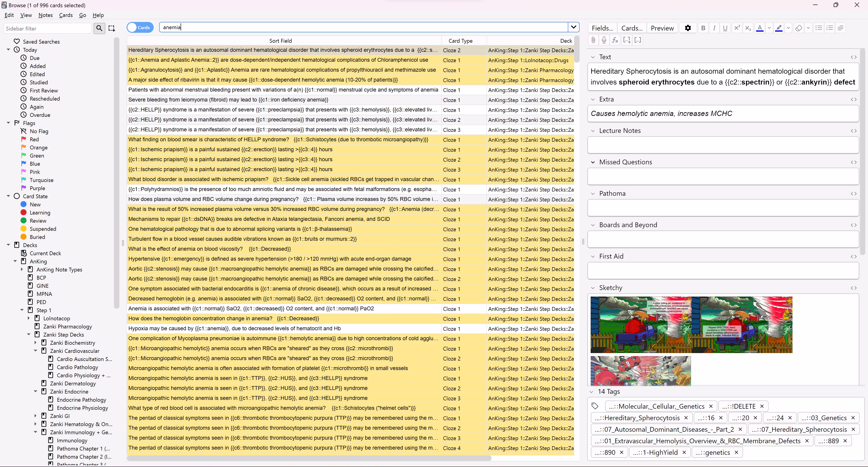Remove the DELETE tag
The image size is (868, 467).
(x=762, y=406)
